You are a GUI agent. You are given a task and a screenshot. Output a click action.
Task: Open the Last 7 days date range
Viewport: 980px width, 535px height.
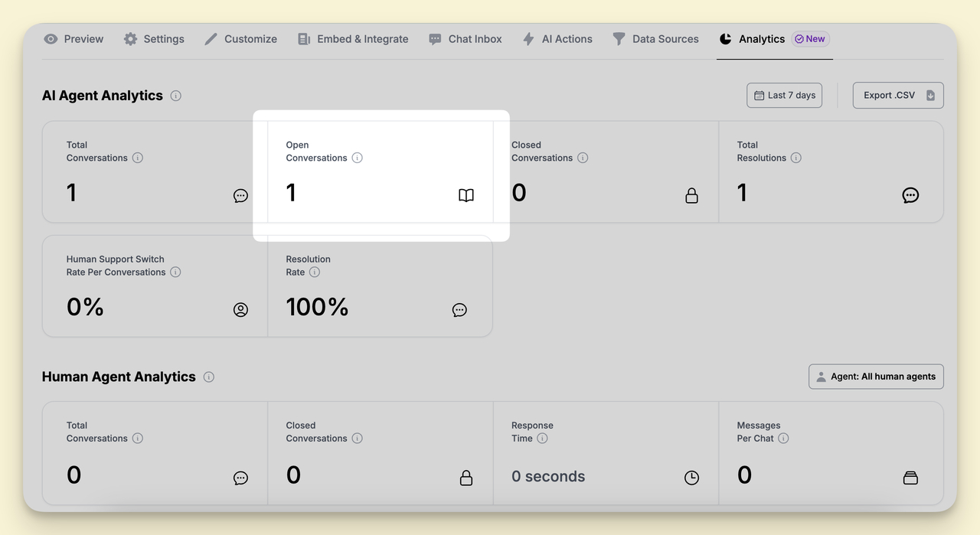(785, 96)
